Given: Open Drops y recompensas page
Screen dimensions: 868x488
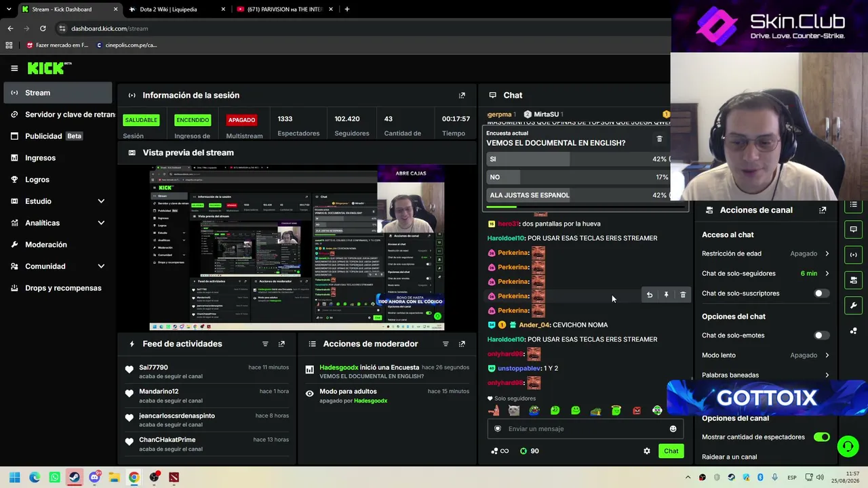Looking at the screenshot, I should (x=58, y=288).
